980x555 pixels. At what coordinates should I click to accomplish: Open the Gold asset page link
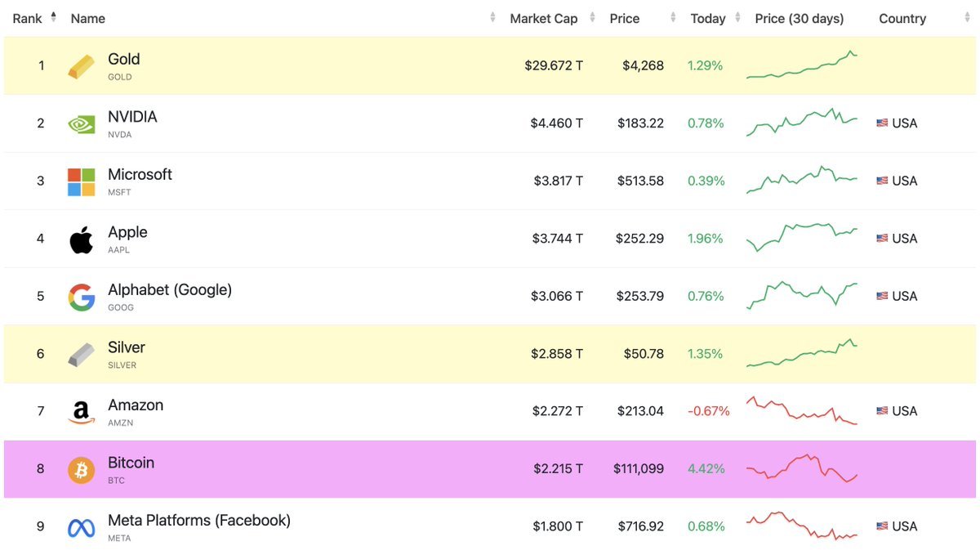[123, 58]
